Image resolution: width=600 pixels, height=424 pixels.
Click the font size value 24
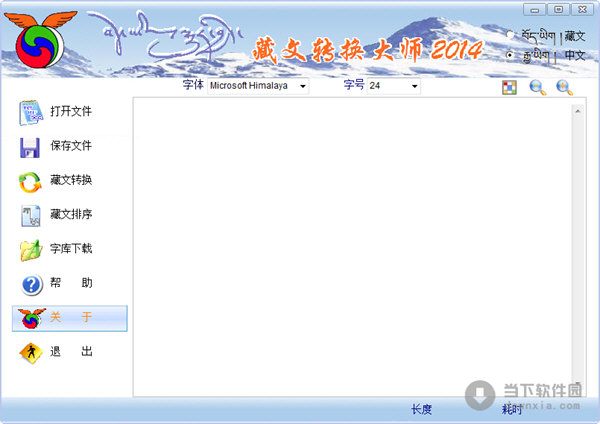(x=375, y=86)
